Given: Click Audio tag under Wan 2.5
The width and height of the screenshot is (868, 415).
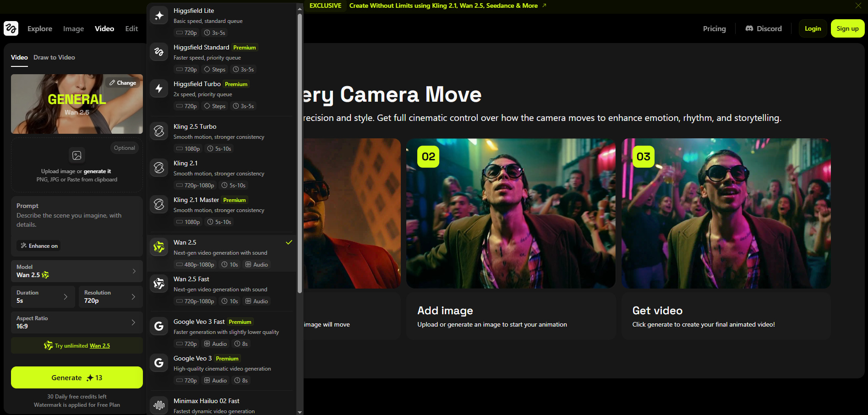Looking at the screenshot, I should click(257, 265).
